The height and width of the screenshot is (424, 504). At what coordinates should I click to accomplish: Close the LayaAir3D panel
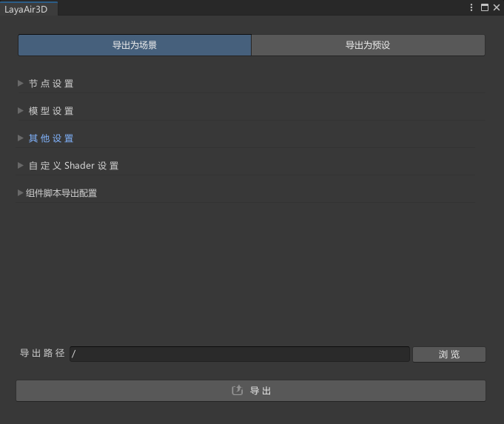pos(497,7)
